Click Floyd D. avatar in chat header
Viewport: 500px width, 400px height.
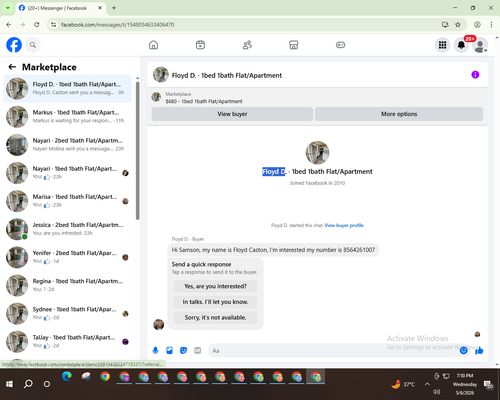161,75
